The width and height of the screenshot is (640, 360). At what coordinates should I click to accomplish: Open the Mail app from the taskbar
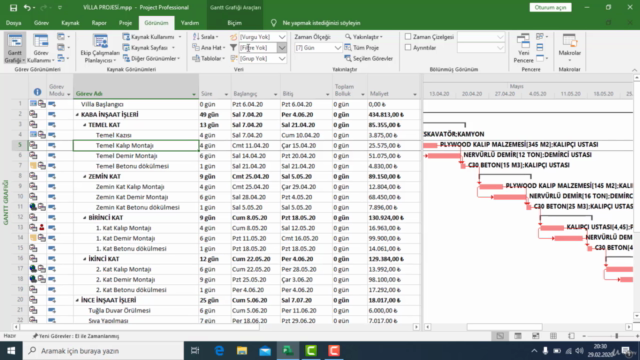[x=265, y=351]
